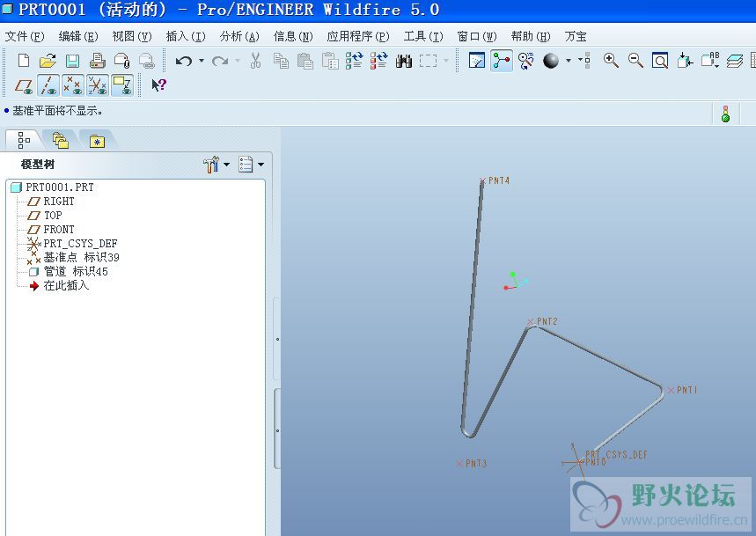The height and width of the screenshot is (536, 756).
Task: Open the saved view list dropdown
Action: [711, 61]
